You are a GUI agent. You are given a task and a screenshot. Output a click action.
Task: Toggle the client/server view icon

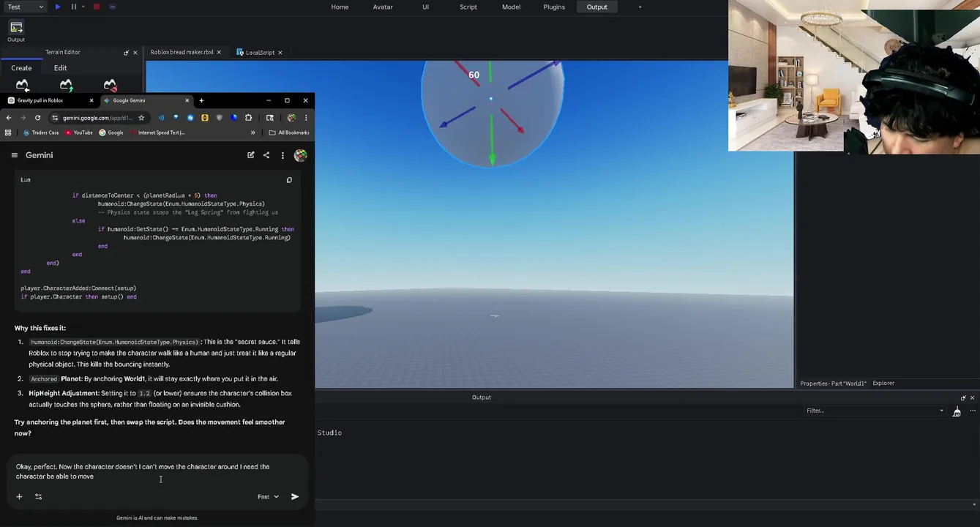pos(113,7)
